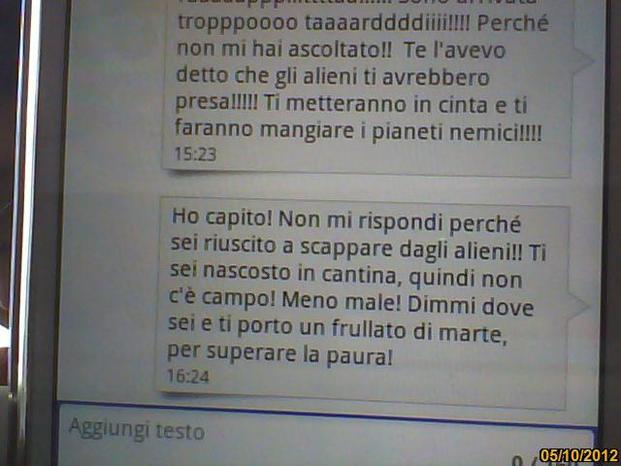The width and height of the screenshot is (621, 466).
Task: Click the words "pianeti nemici!!!!"
Action: point(457,133)
